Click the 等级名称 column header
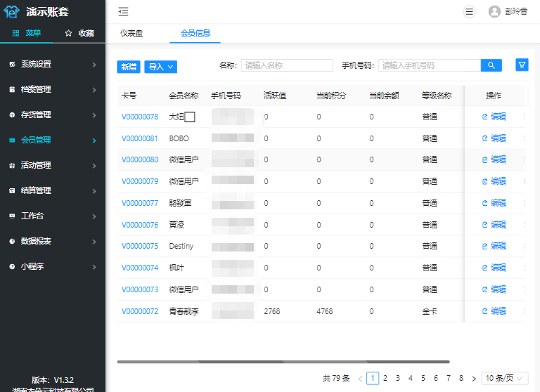This screenshot has height=392, width=540. 437,96
